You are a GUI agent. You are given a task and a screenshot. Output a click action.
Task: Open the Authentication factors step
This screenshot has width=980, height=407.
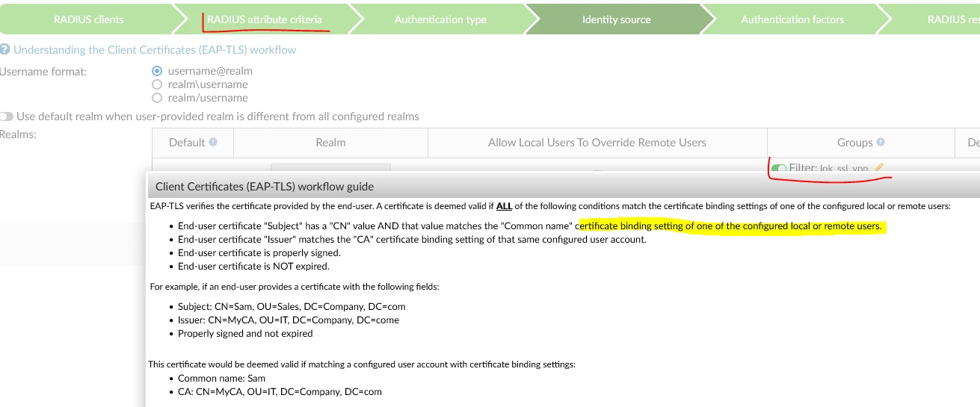(x=792, y=19)
